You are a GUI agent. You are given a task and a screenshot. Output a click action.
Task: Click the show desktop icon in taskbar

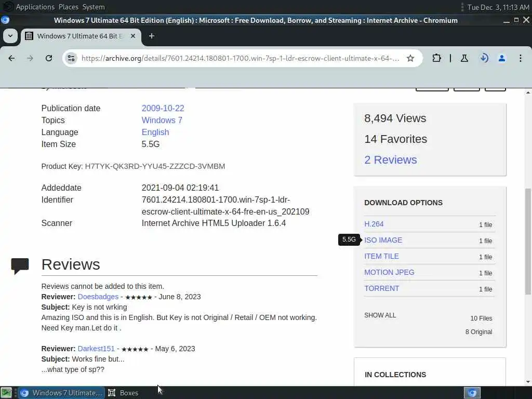point(6,393)
